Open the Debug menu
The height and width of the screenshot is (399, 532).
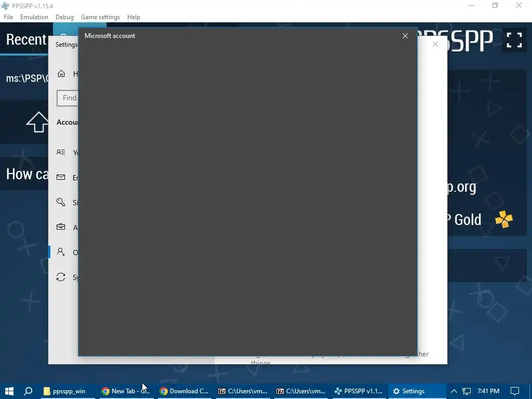64,17
